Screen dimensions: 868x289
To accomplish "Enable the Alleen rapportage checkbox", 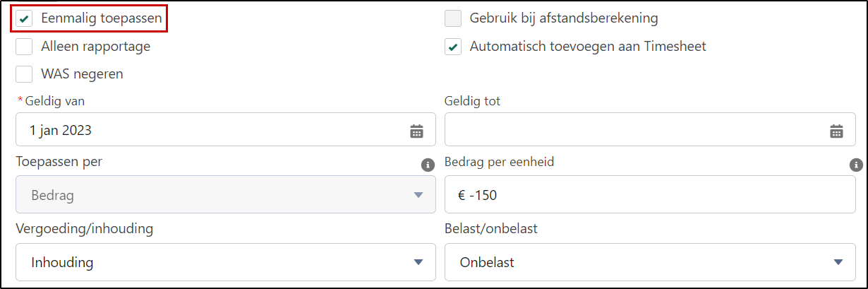I will [25, 47].
